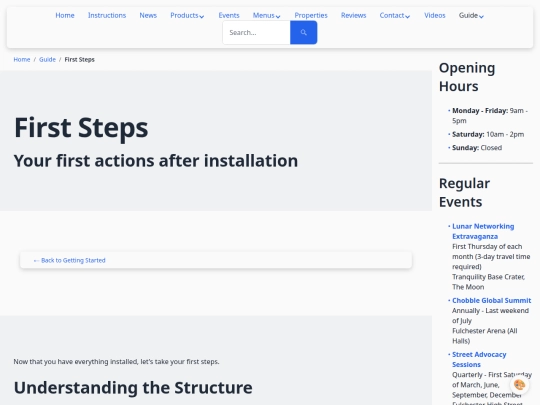Click the 'Regular Events' sidebar heading
540x405 pixels.
[x=464, y=193]
